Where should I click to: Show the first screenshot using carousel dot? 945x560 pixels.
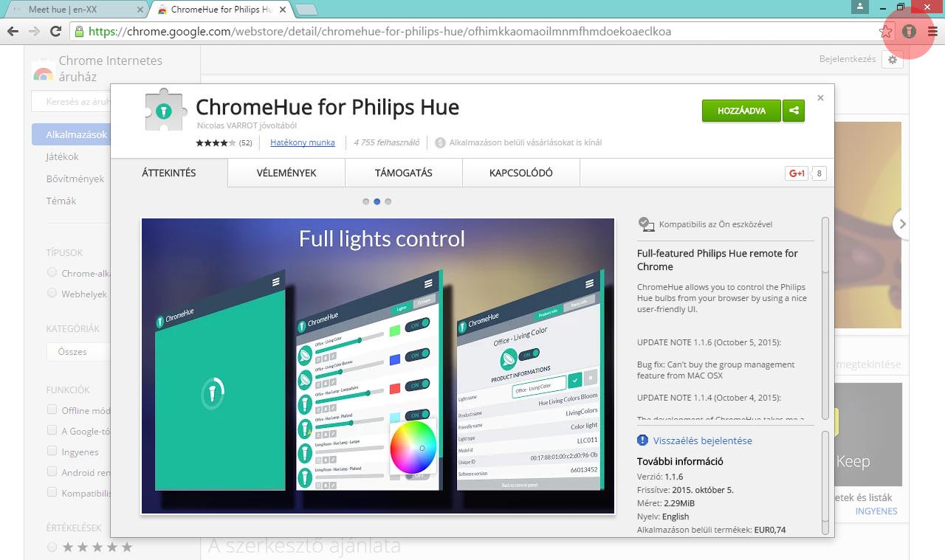click(365, 201)
